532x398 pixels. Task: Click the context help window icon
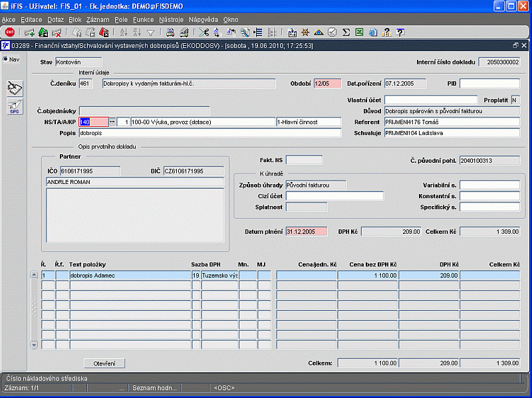tap(400, 33)
